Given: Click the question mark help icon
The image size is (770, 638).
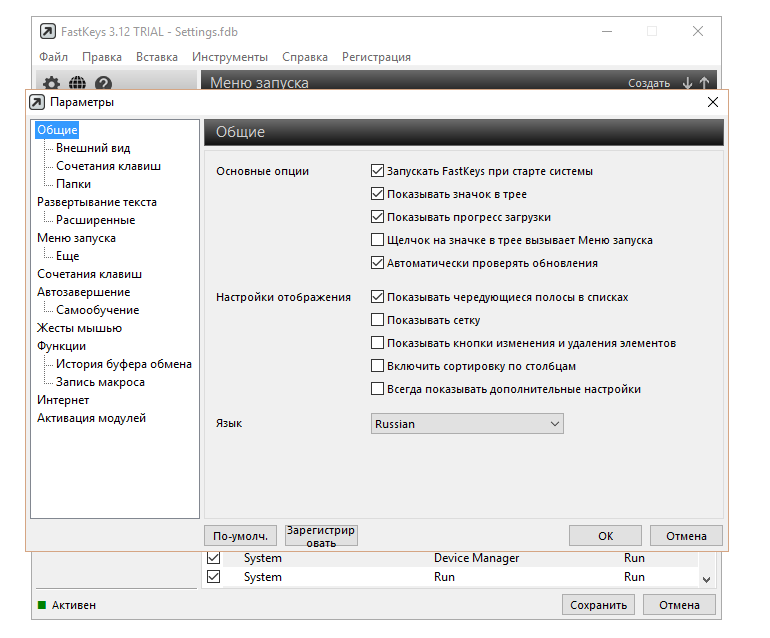Looking at the screenshot, I should (103, 83).
